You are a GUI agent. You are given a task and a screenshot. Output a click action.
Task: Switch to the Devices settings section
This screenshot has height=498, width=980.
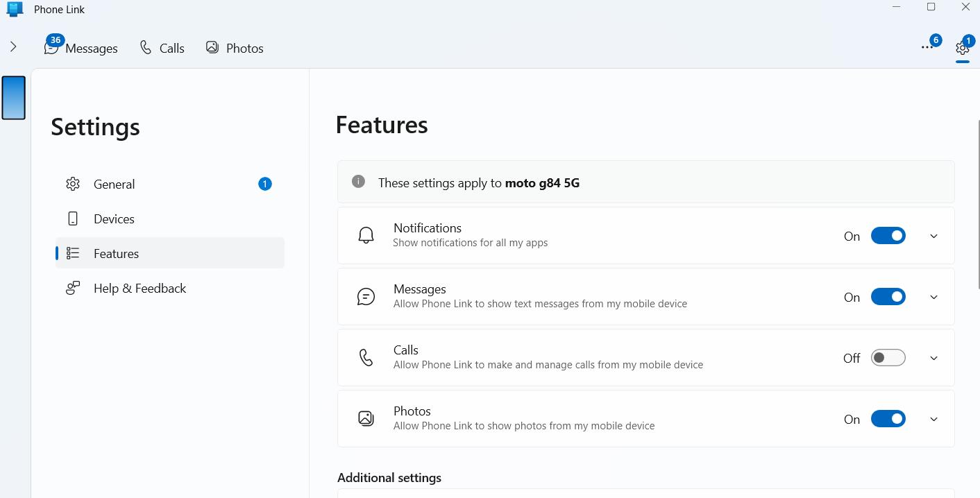[x=114, y=218]
